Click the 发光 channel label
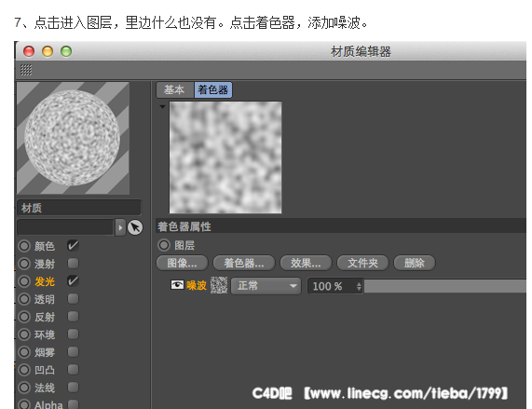 pos(45,281)
